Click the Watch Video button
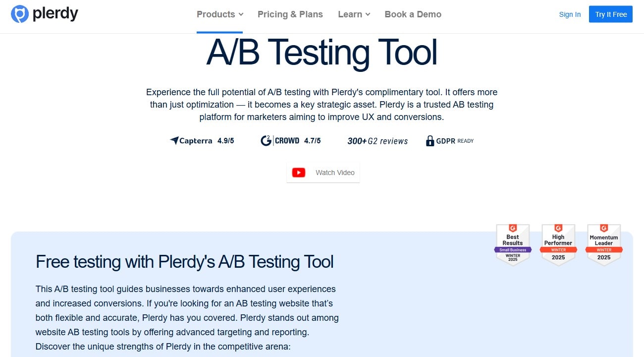 [x=323, y=173]
